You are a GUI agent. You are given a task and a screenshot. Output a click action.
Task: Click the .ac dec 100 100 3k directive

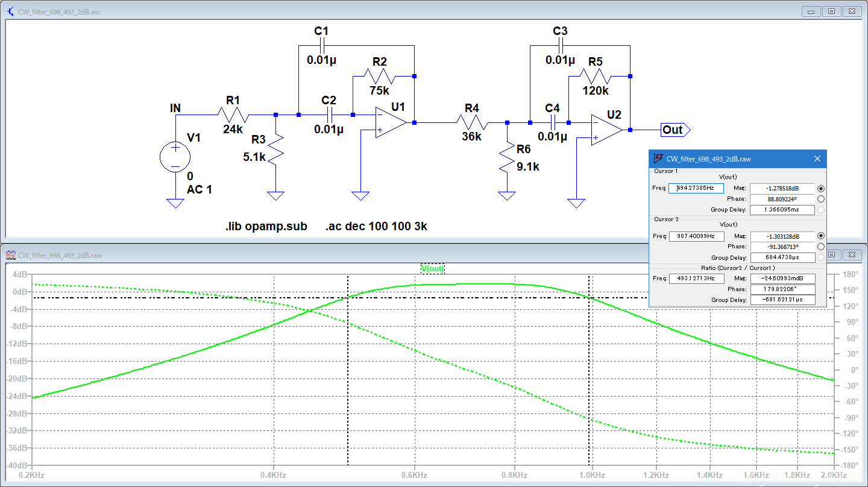point(377,227)
